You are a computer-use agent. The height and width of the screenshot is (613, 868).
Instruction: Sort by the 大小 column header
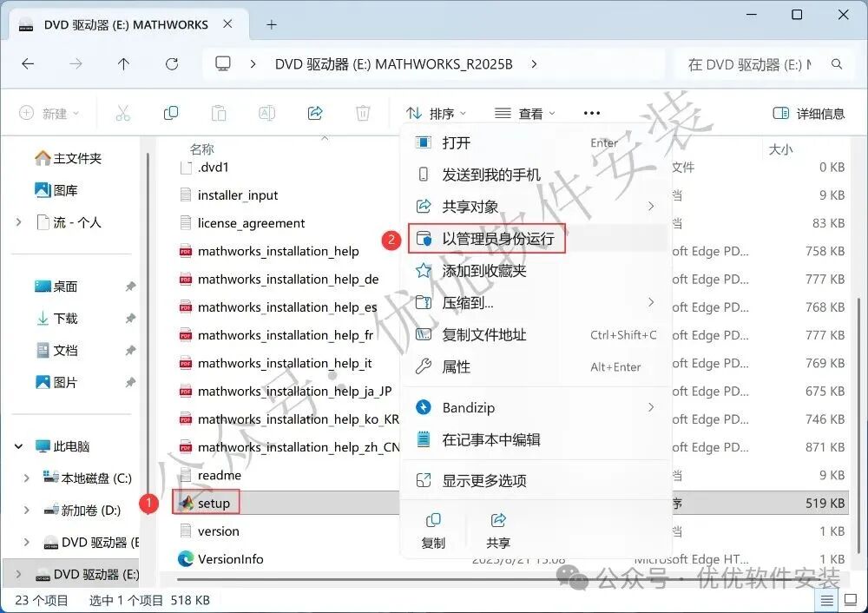[x=780, y=149]
